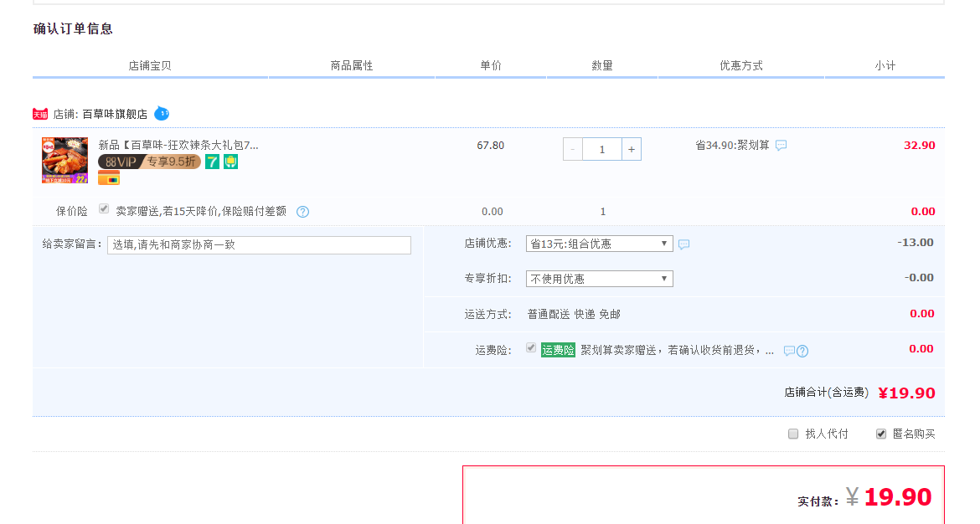980x524 pixels.
Task: Click the Tmall logo icon beside the shop name
Action: coord(40,115)
